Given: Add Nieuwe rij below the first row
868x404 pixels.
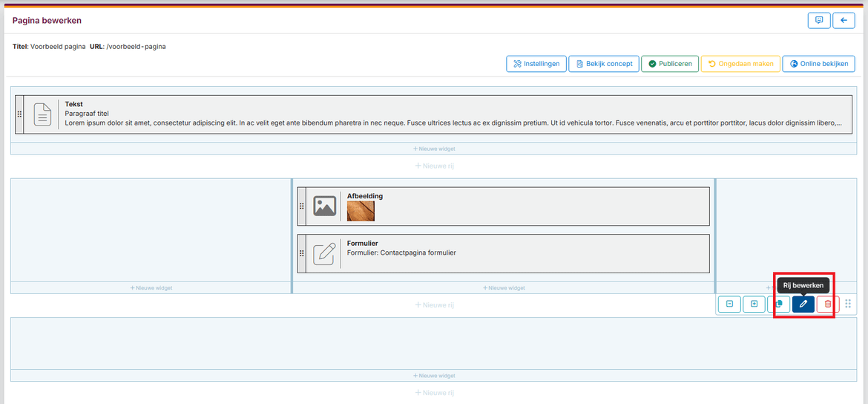Looking at the screenshot, I should pyautogui.click(x=434, y=166).
